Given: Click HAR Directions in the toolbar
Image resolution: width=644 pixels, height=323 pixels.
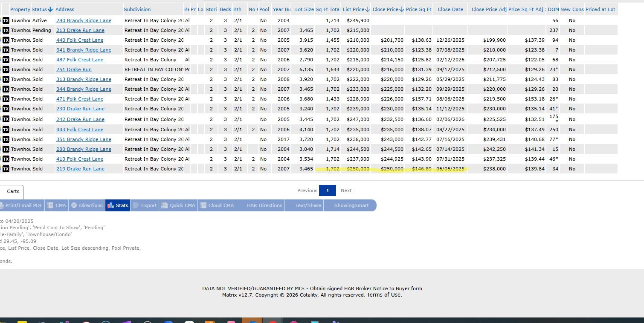Looking at the screenshot, I should coord(264,205).
